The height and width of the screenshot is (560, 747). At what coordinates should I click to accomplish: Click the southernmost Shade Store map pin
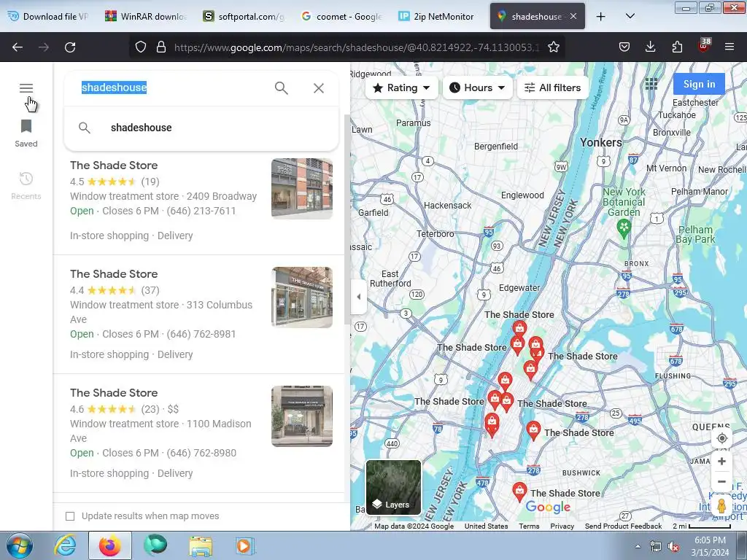(519, 491)
